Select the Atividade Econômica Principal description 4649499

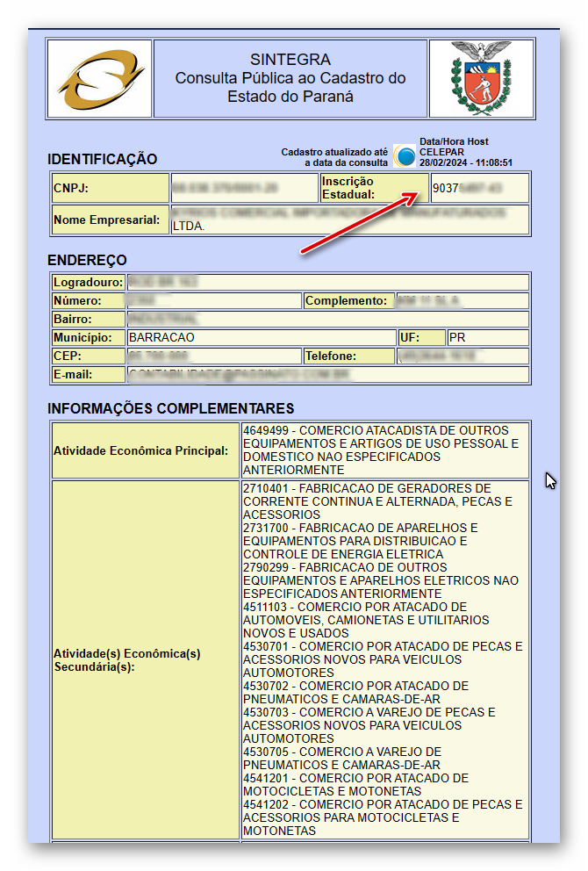pos(384,450)
